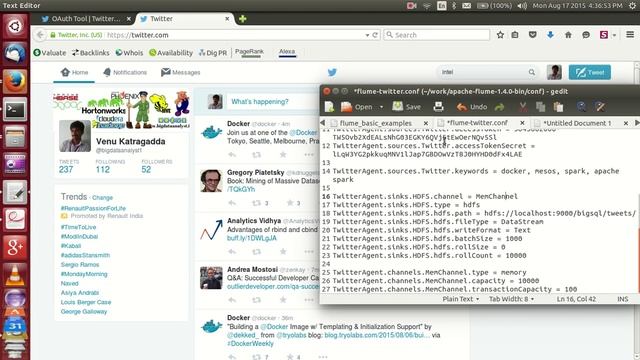Viewport: 640px width, 360px height.
Task: Open a new Firefox tab
Action: (x=242, y=19)
